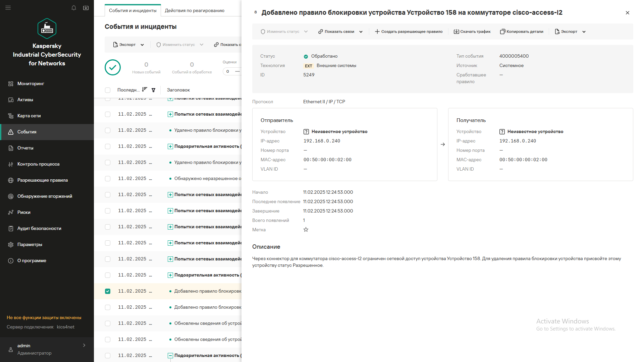Check the box for first Подозрительная активность row
Screen dimensions: 644x362
pos(108,146)
